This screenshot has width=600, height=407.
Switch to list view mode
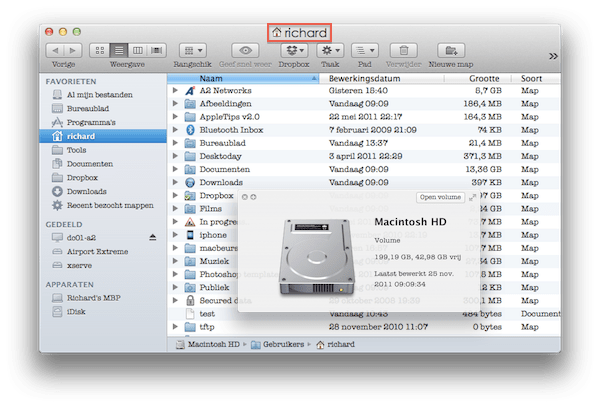coord(119,50)
